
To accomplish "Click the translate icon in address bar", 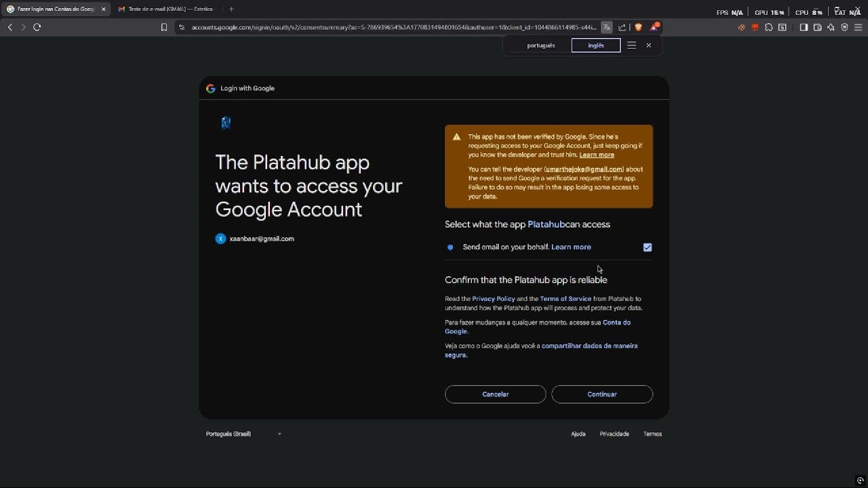I will point(606,27).
